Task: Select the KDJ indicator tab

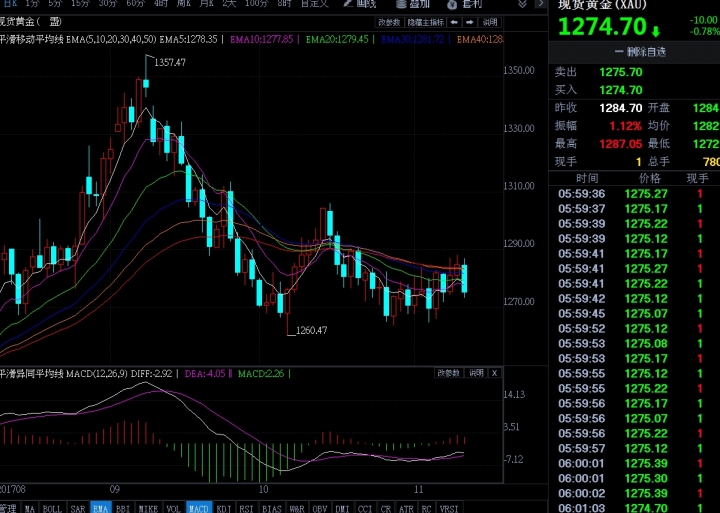Action: [224, 508]
